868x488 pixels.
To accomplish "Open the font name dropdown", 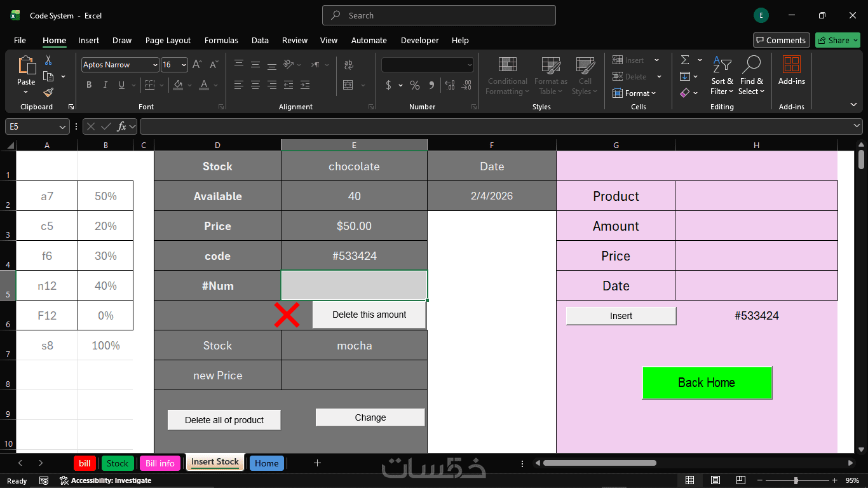I will point(155,65).
